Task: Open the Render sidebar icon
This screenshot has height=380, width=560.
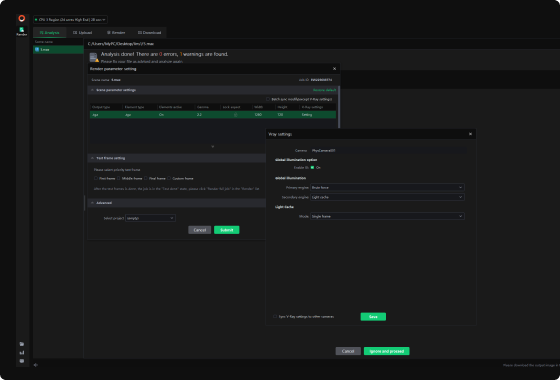Action: [22, 31]
